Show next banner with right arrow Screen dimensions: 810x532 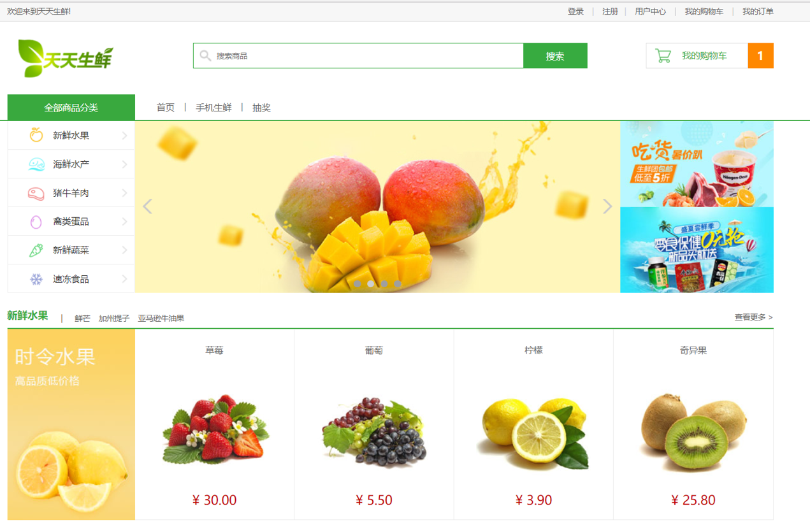(607, 206)
